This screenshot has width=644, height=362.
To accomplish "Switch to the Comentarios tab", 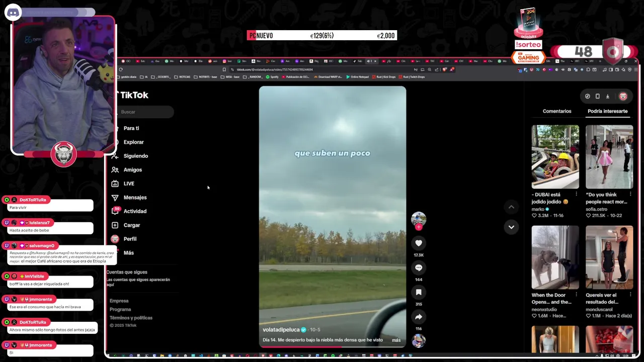I will [557, 111].
